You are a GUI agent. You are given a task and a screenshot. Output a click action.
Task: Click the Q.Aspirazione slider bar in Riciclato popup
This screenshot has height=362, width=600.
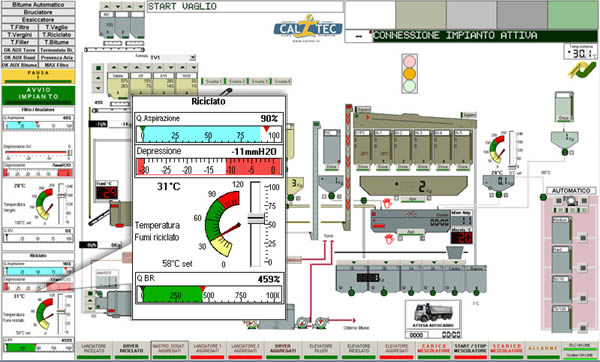click(209, 135)
